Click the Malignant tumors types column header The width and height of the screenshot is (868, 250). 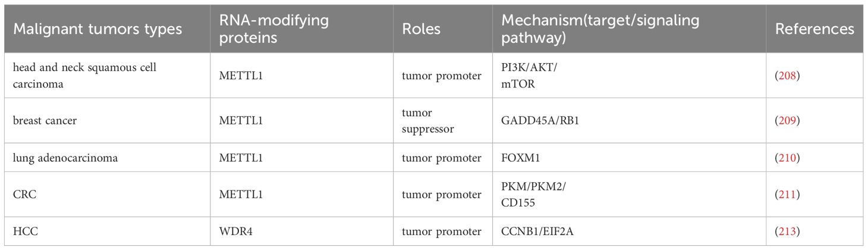[x=97, y=29]
